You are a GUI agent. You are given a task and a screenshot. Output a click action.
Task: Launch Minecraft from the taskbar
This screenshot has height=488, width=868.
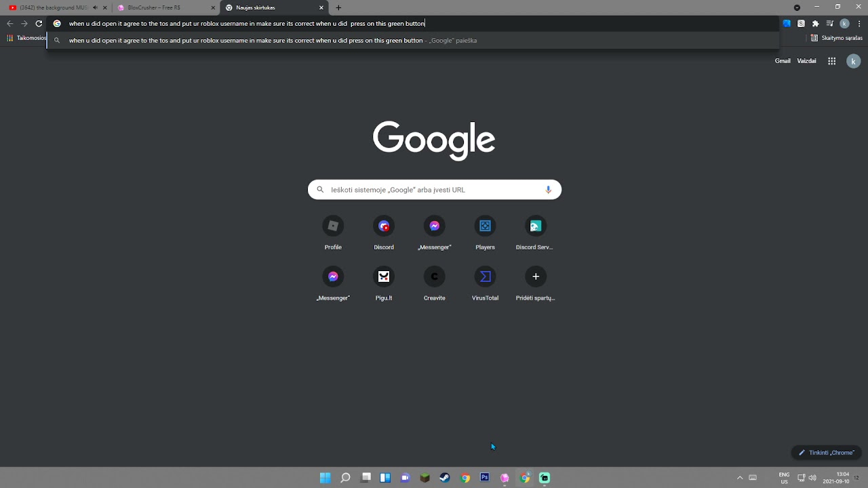[425, 478]
